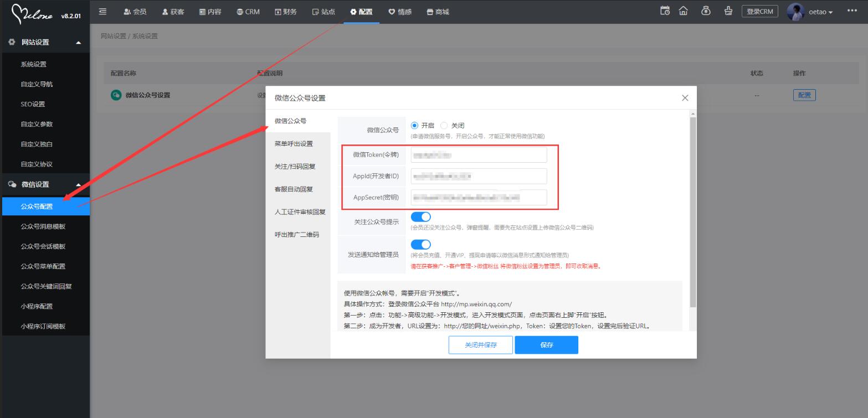Open the 站点 top menu

tap(323, 12)
